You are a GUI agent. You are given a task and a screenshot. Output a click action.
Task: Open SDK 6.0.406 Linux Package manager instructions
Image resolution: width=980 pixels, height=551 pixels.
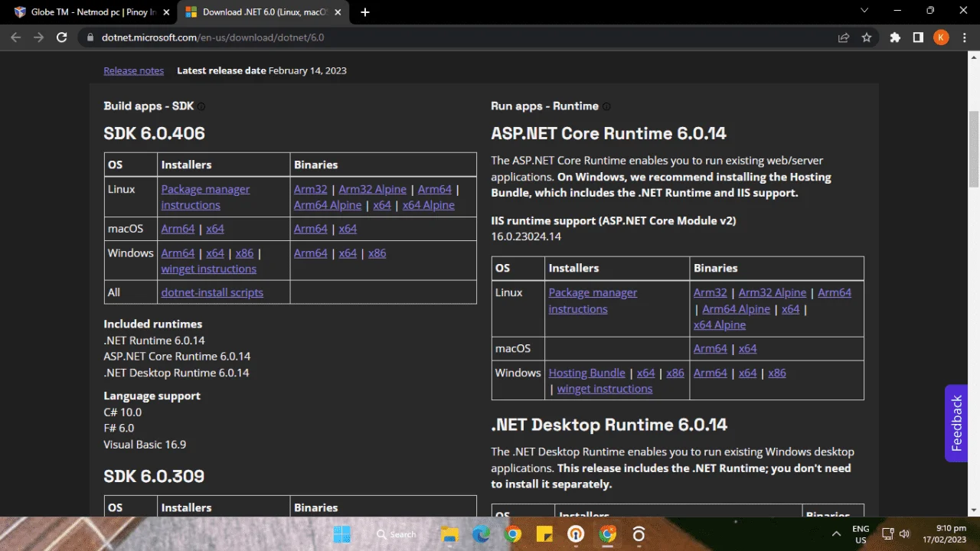click(x=205, y=197)
